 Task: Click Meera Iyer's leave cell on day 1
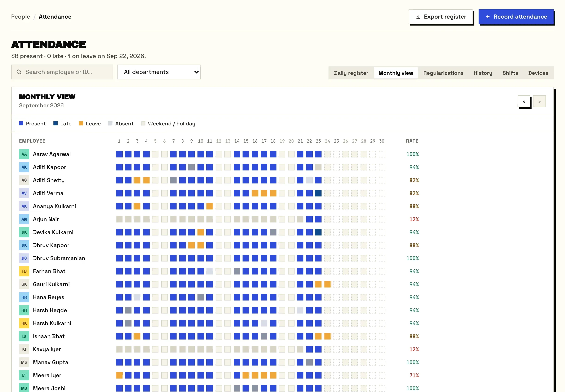[x=119, y=376]
